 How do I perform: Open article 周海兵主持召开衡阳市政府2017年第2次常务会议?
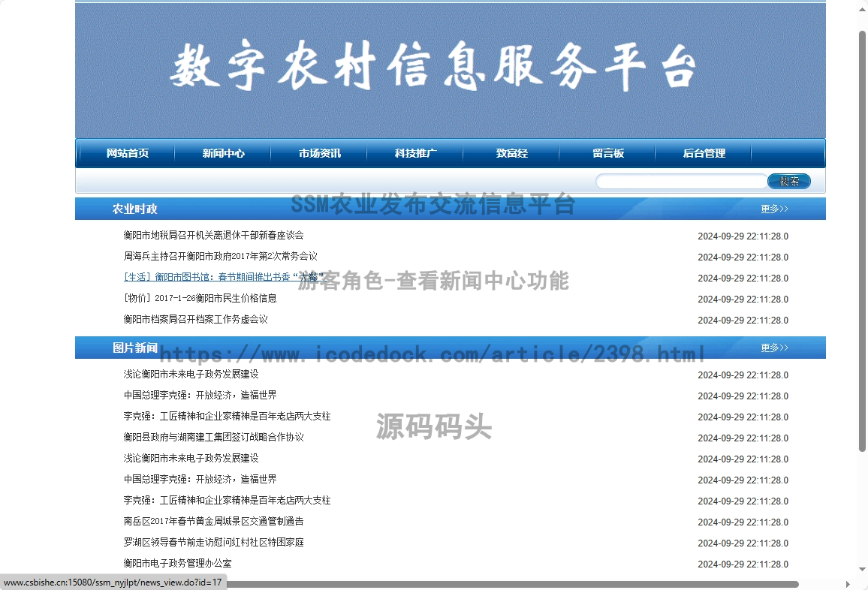(x=220, y=256)
